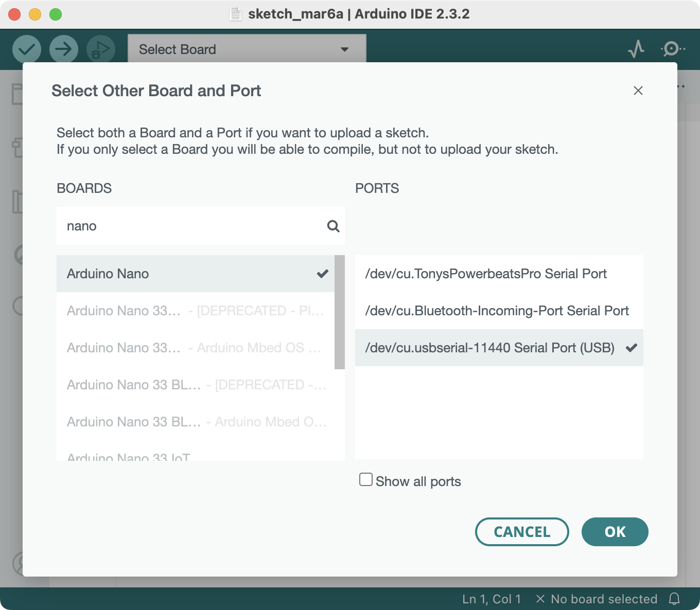Open the Serial Monitor icon
The width and height of the screenshot is (700, 610).
pyautogui.click(x=673, y=49)
